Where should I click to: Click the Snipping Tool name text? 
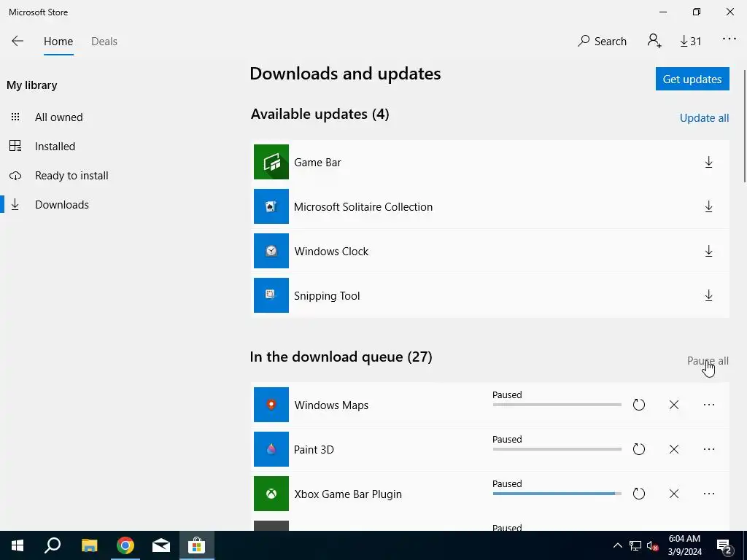click(x=327, y=296)
